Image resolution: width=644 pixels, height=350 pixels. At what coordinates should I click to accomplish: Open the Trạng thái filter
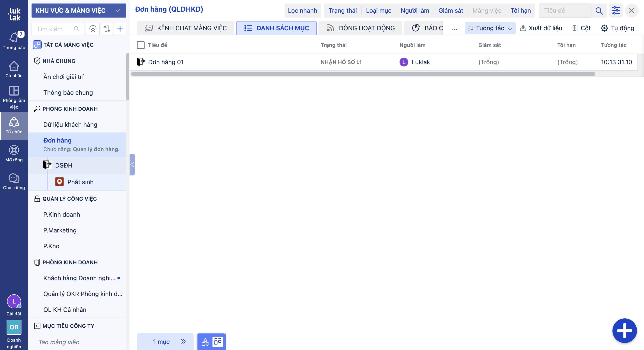click(x=343, y=11)
